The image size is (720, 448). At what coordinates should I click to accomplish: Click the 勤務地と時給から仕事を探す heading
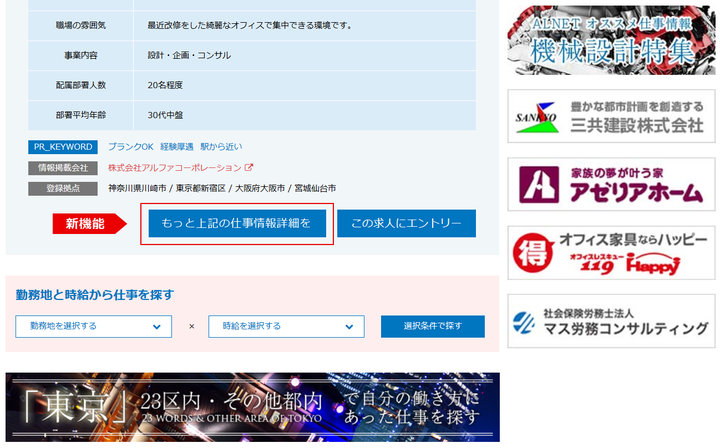click(95, 295)
